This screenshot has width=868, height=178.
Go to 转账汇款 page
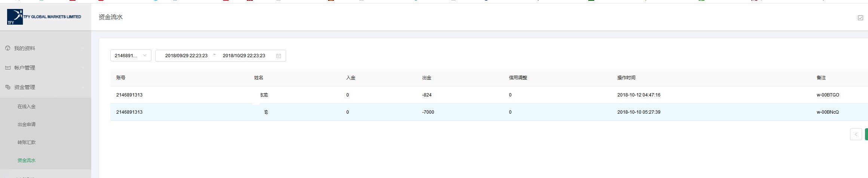point(27,142)
